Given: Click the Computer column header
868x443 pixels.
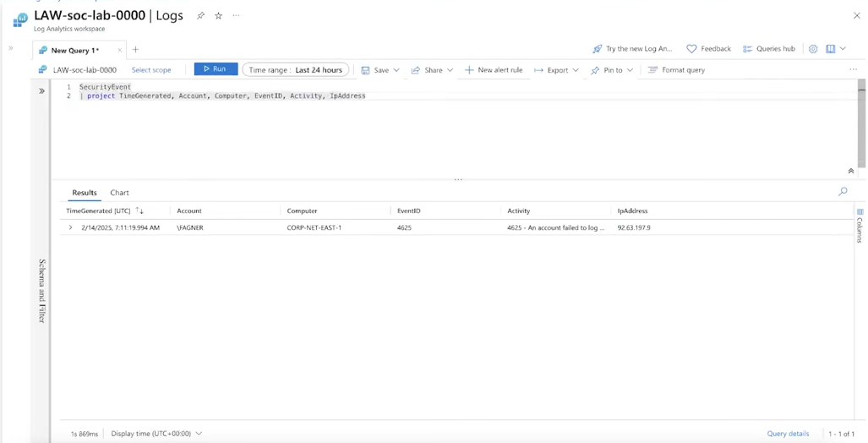Looking at the screenshot, I should [x=303, y=211].
